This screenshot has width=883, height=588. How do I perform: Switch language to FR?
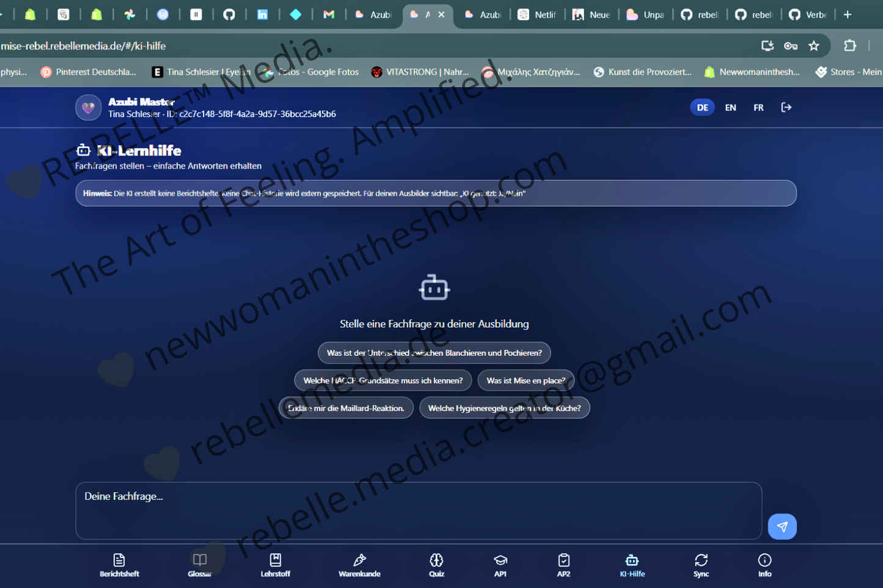coord(758,107)
